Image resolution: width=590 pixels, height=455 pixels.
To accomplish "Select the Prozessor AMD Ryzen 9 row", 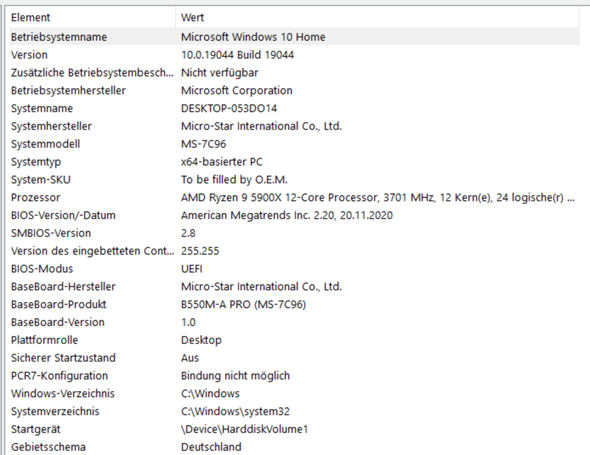I will click(294, 198).
